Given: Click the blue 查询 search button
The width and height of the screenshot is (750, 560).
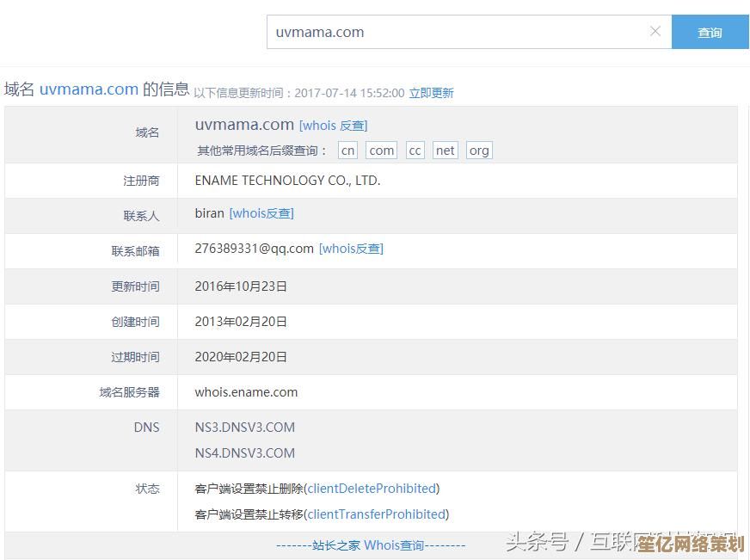Looking at the screenshot, I should click(x=710, y=33).
